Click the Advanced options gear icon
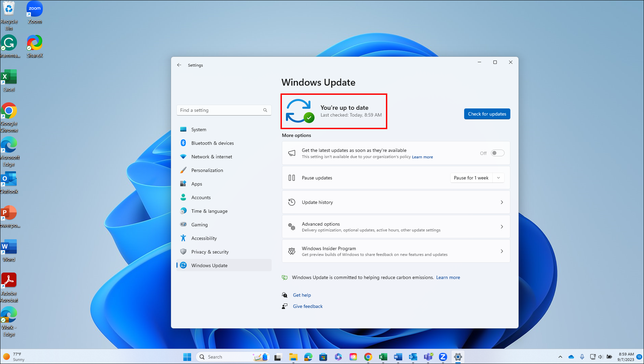This screenshot has height=364, width=644. pyautogui.click(x=291, y=226)
